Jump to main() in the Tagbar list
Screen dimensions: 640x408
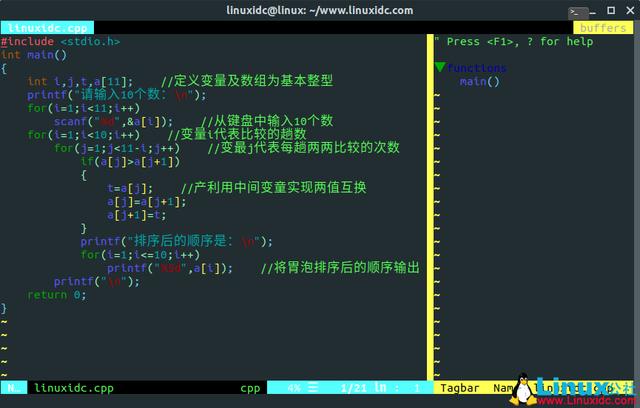[x=479, y=82]
